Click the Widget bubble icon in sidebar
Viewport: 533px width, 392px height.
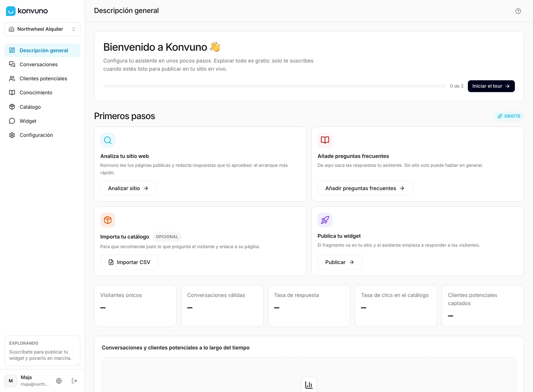[x=12, y=121]
